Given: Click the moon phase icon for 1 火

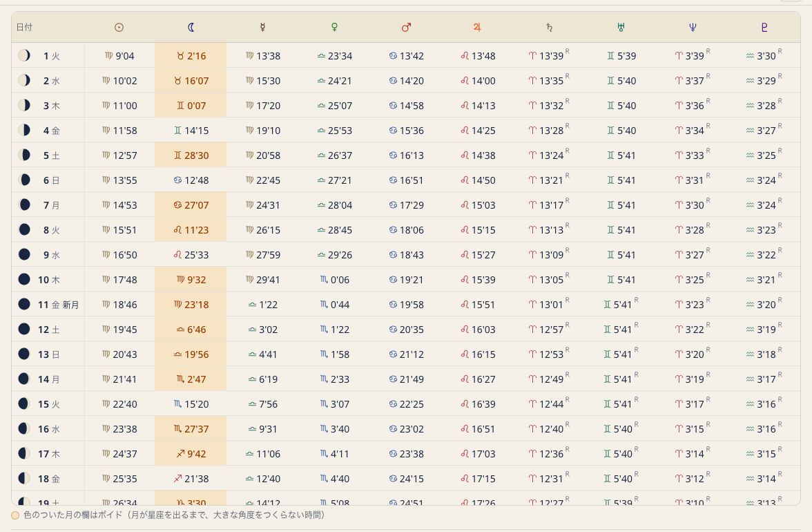Looking at the screenshot, I should (x=23, y=55).
